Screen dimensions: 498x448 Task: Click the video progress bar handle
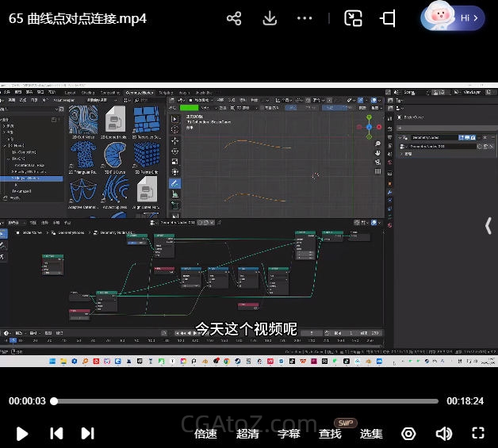pos(54,401)
